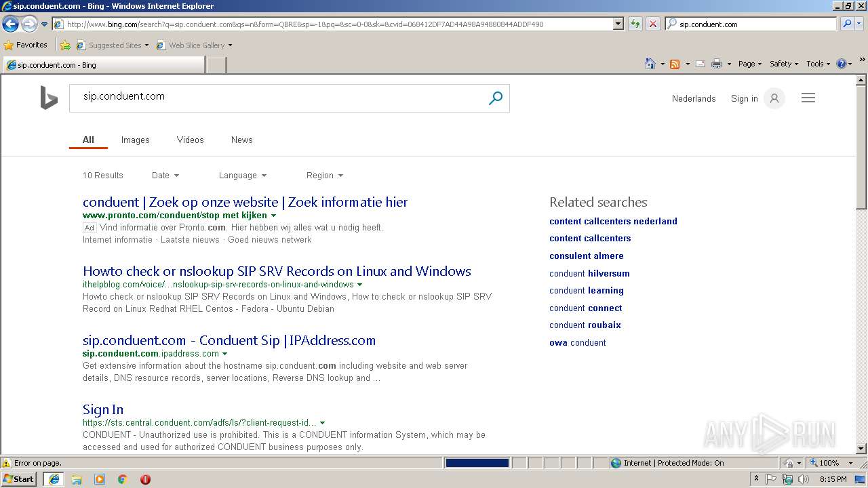
Task: Open sip.conduent.com IPAddress.com result
Action: (x=229, y=340)
